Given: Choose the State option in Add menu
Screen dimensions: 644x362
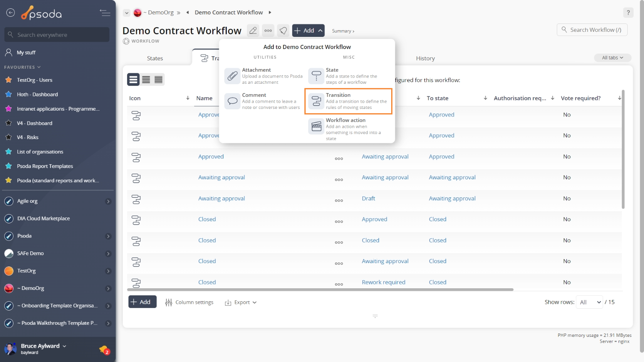Looking at the screenshot, I should tap(348, 76).
